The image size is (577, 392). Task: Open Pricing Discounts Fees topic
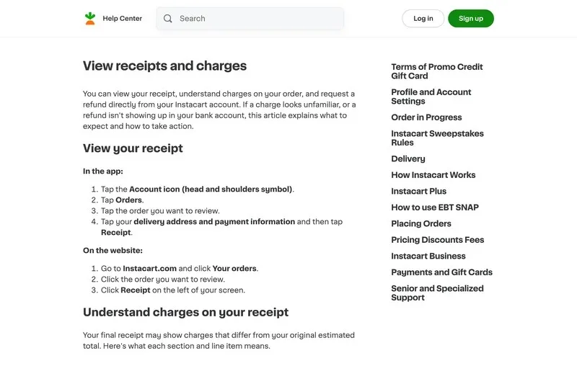[x=438, y=240]
